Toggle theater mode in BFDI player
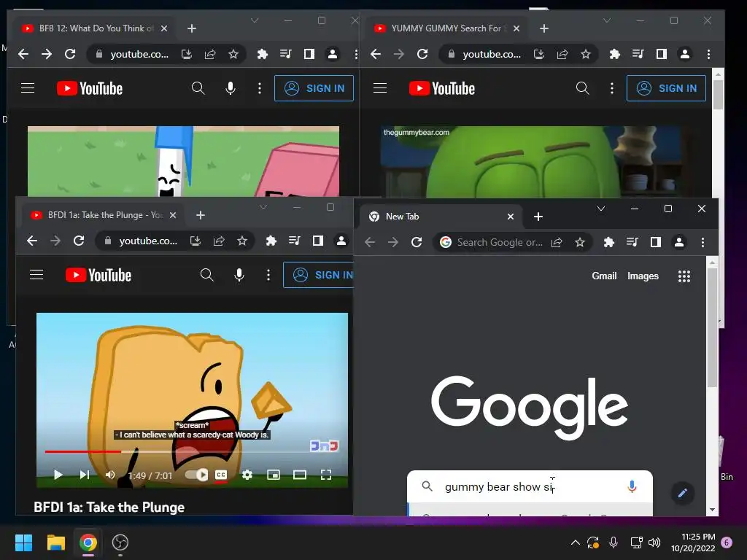Viewport: 747px width, 560px height. pyautogui.click(x=300, y=475)
